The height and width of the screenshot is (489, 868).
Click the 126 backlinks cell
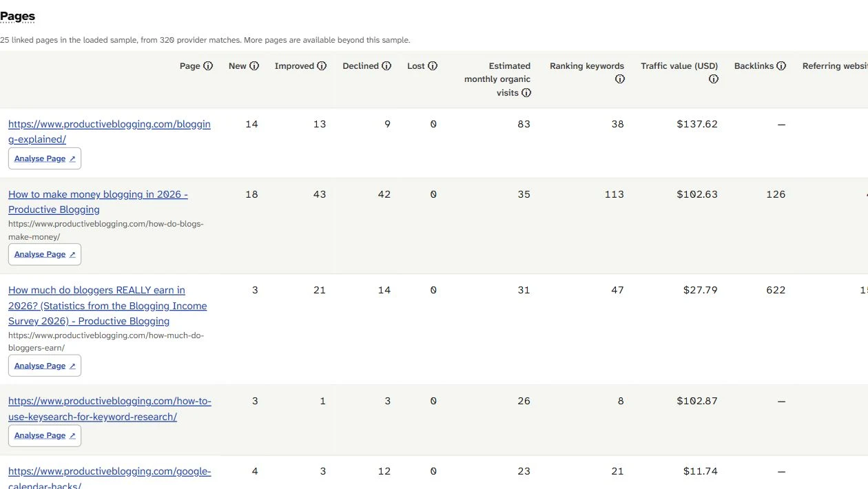pyautogui.click(x=776, y=194)
